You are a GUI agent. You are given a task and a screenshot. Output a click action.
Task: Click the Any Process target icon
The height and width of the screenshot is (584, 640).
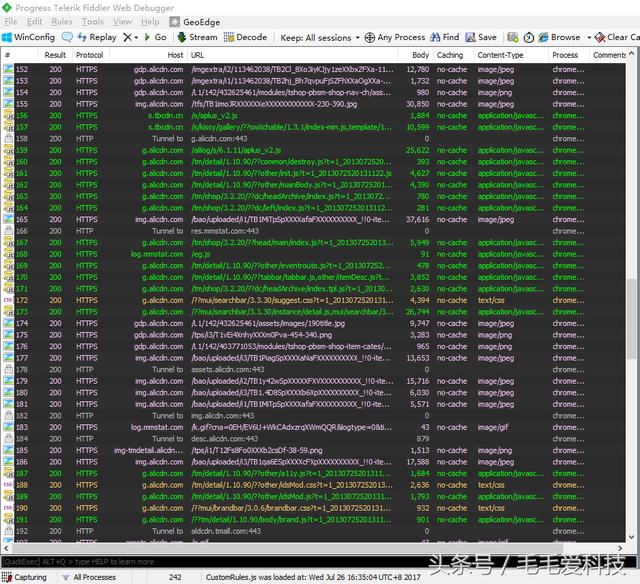pyautogui.click(x=369, y=38)
